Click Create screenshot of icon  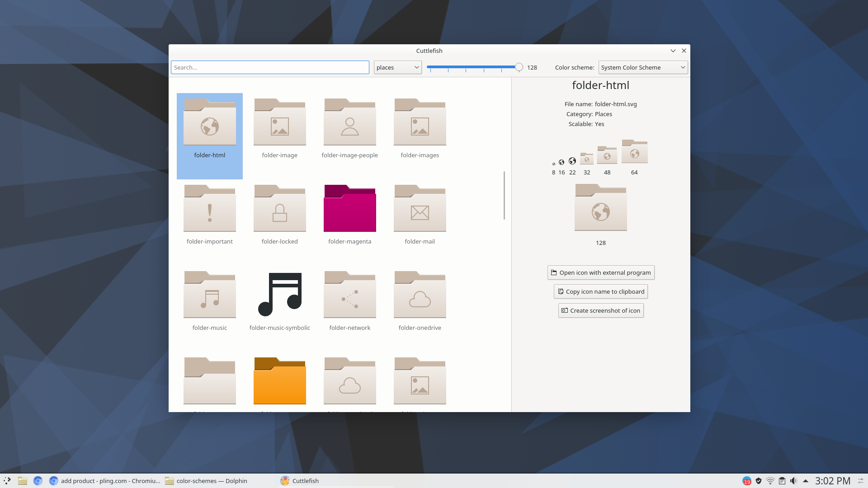coord(601,310)
